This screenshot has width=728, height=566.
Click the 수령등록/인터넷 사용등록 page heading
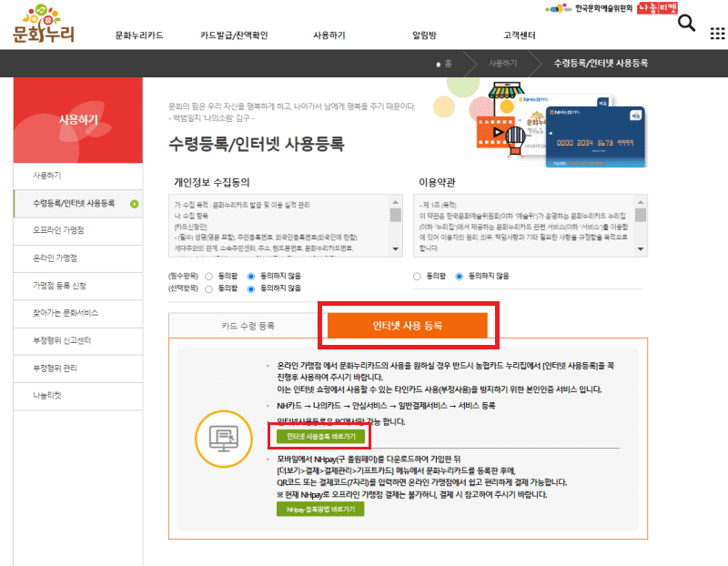pyautogui.click(x=257, y=144)
